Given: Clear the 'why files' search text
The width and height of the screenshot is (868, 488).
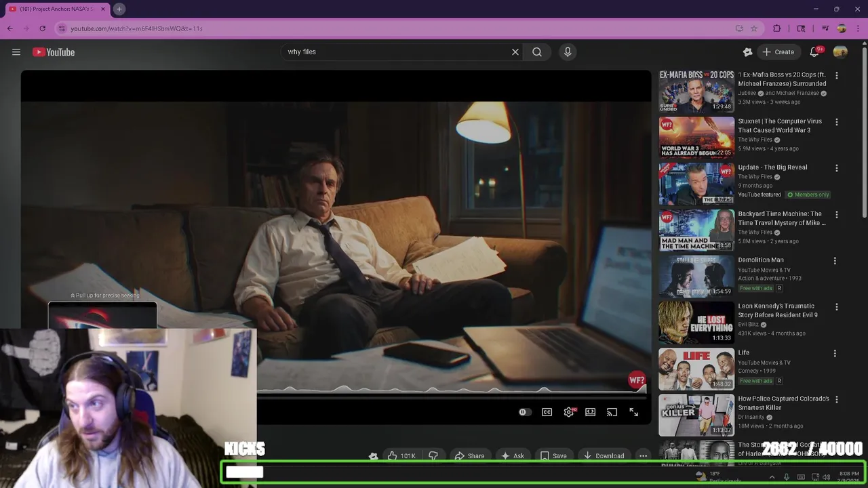Looking at the screenshot, I should pyautogui.click(x=515, y=52).
